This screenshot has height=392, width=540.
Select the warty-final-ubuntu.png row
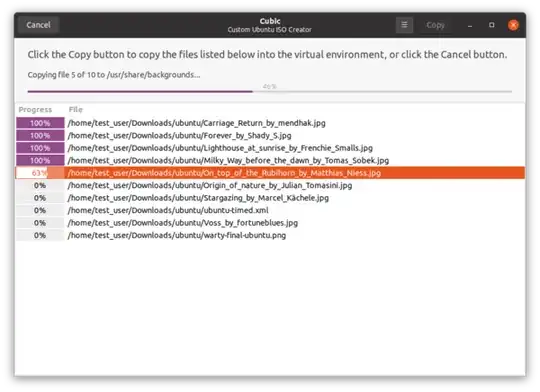270,235
